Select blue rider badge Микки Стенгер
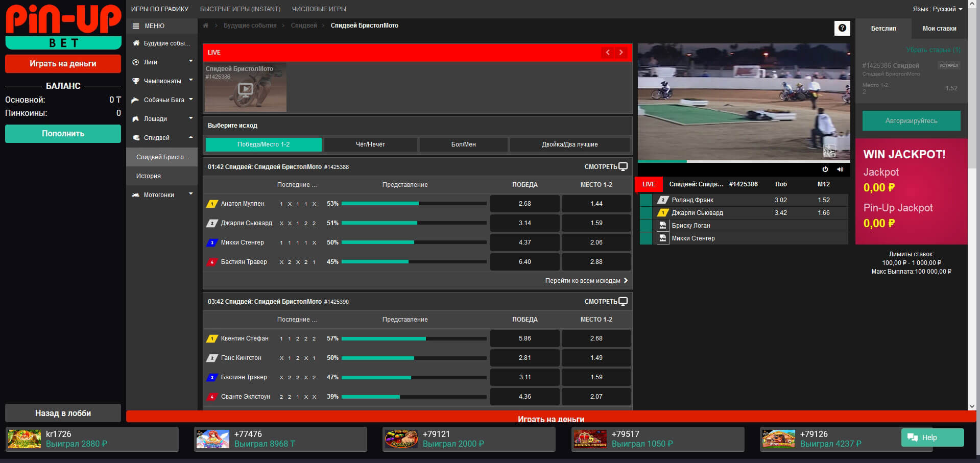 coord(212,242)
